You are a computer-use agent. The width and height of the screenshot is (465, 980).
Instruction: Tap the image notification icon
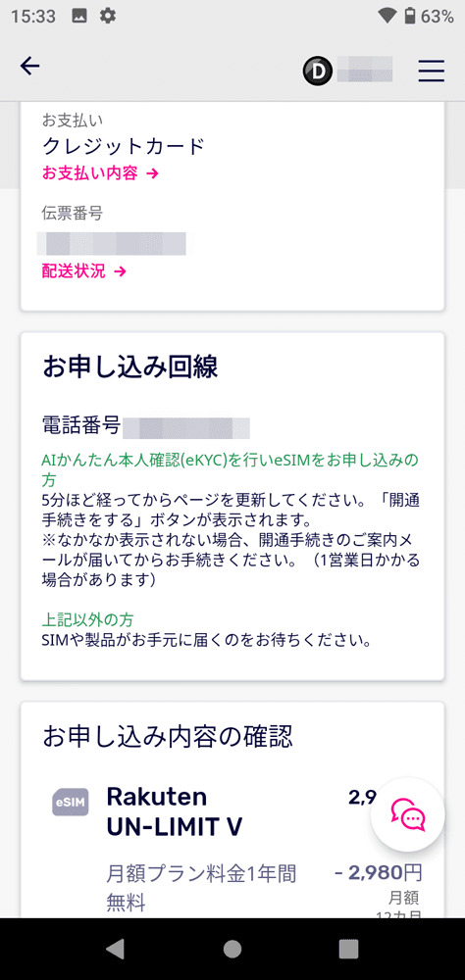(x=79, y=17)
